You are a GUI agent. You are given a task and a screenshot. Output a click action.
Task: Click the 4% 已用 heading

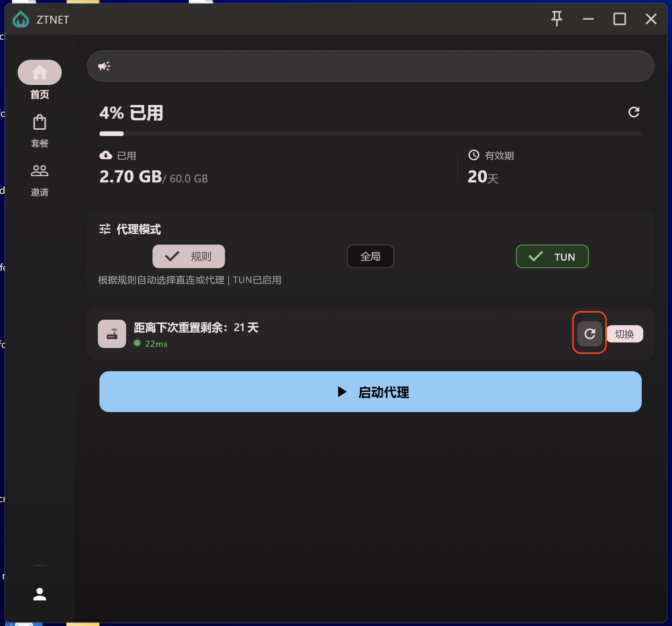click(131, 113)
